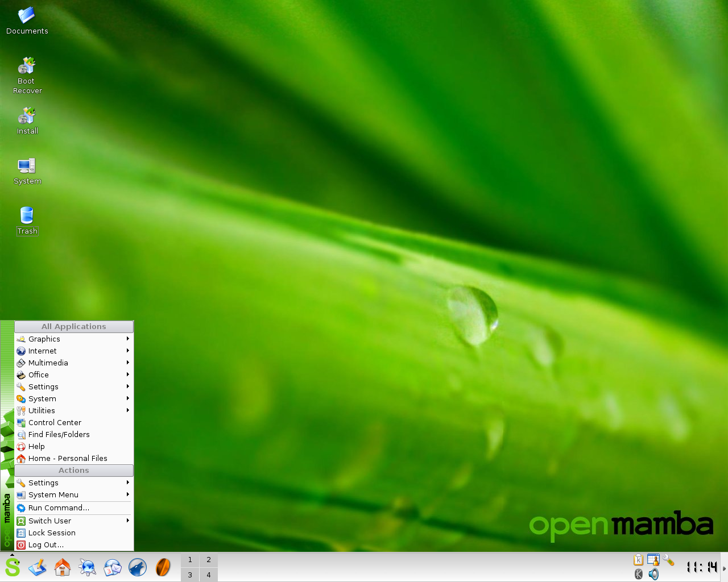Open Kontact mail and calendar launcher
728x582 pixels.
coord(113,567)
